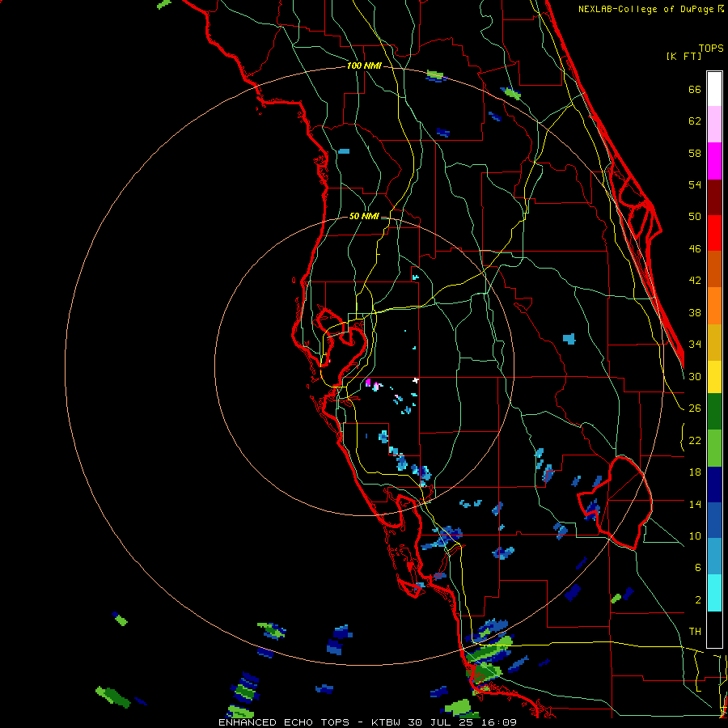The height and width of the screenshot is (728, 728).
Task: Click the ENHANCED ECHO TOPS caption text
Action: point(283,722)
